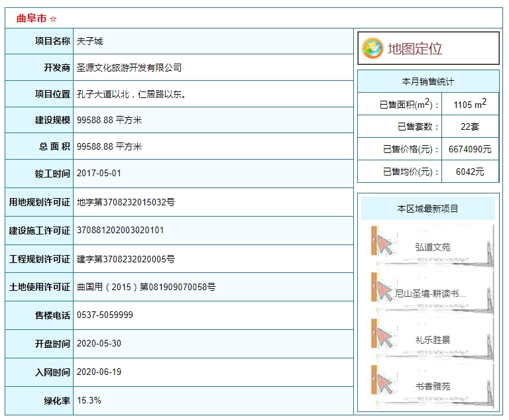Click greening rate value 15.3%
The image size is (509, 420).
point(89,400)
